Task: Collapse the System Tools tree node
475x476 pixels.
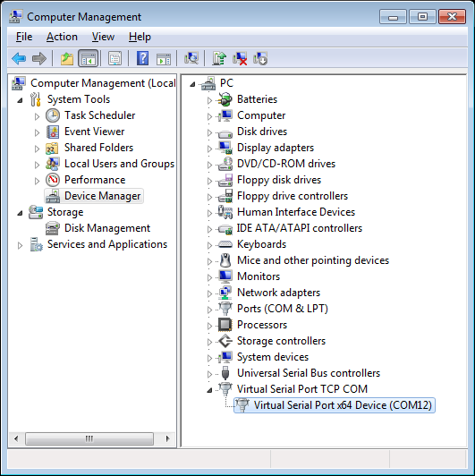Action: point(20,100)
